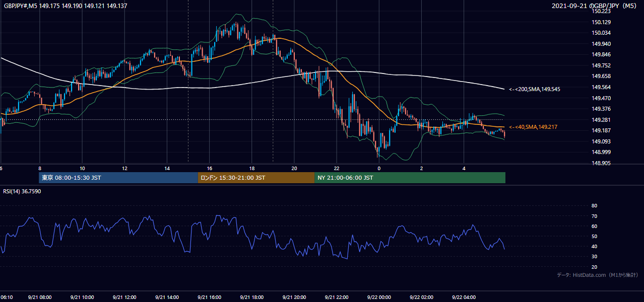Click the 9/22 02:00 time axis label
This screenshot has height=302, width=644.
pyautogui.click(x=421, y=297)
